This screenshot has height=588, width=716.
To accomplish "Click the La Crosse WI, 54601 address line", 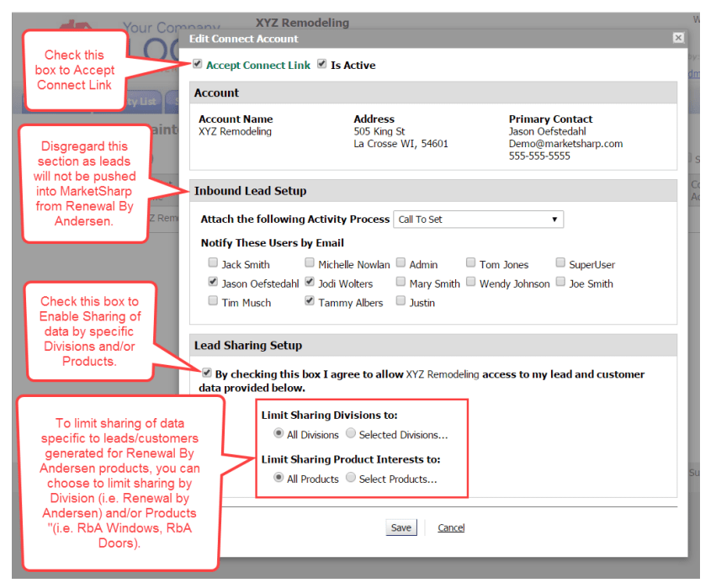I will [401, 144].
